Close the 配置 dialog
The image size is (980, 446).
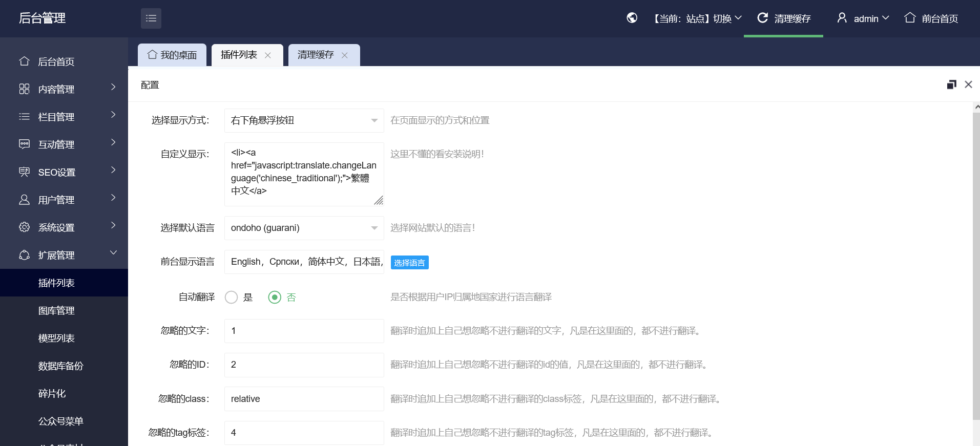coord(968,84)
